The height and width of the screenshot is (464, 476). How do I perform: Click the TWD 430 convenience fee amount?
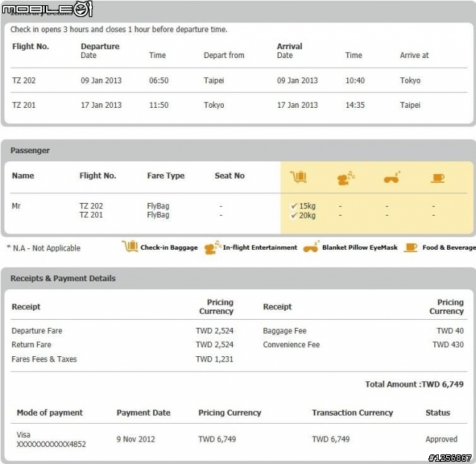click(x=448, y=345)
